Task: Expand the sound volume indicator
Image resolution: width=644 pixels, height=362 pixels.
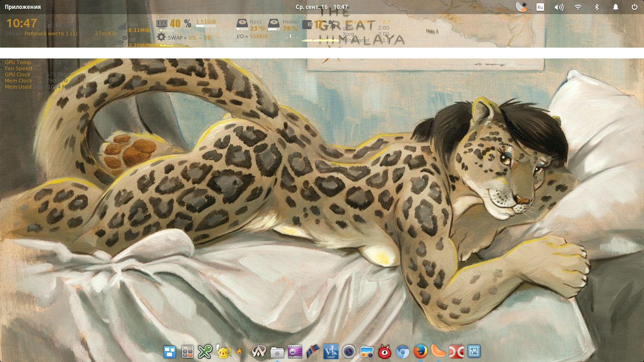Action: 559,7
